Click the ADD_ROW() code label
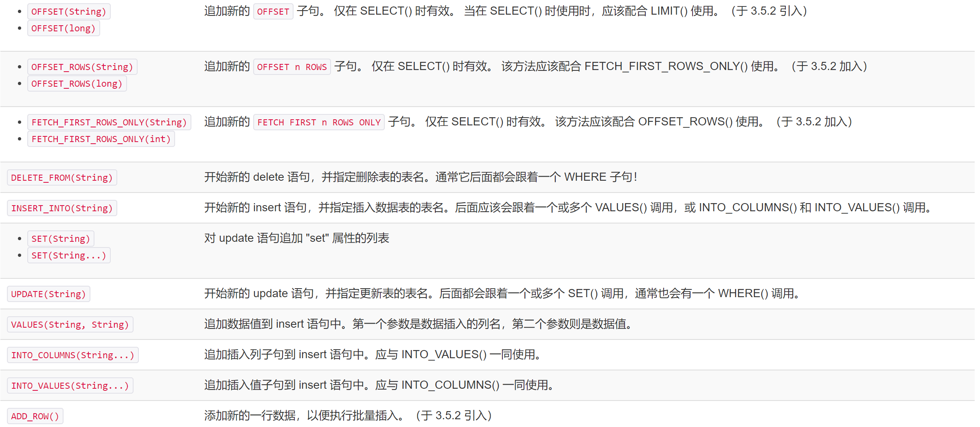The width and height of the screenshot is (980, 427). (35, 416)
